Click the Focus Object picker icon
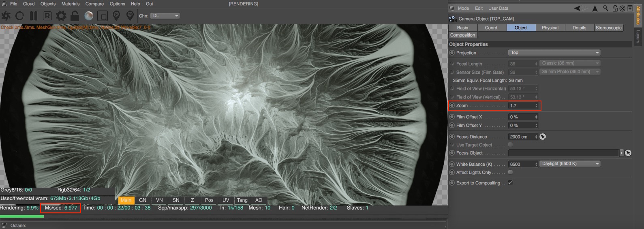 628,153
